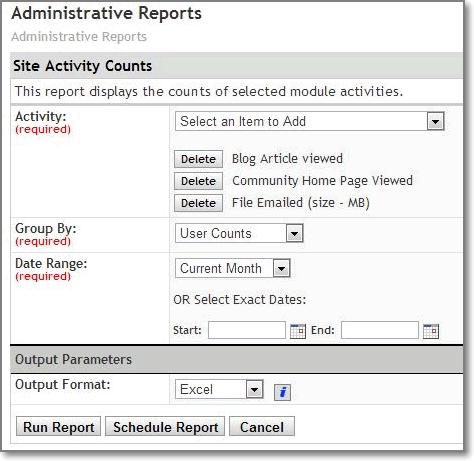Open the Date Range Current Month dropdown

pyautogui.click(x=233, y=268)
